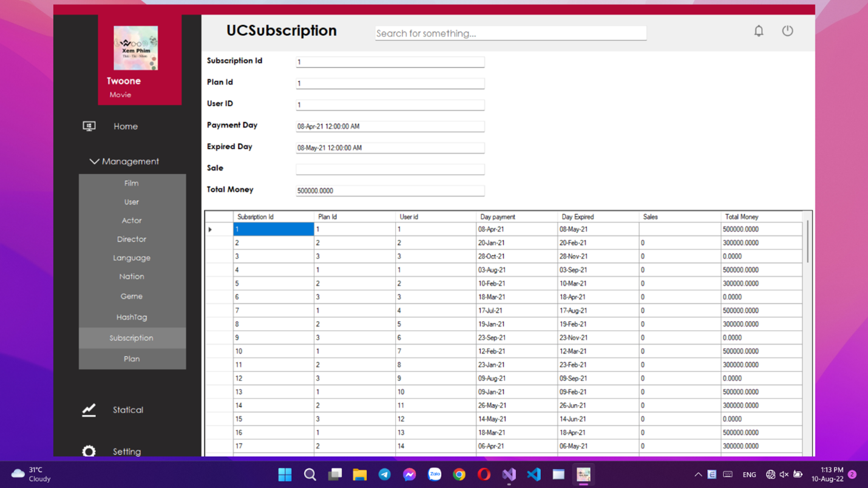Sort by Total Money column header
The width and height of the screenshot is (868, 488).
point(761,217)
